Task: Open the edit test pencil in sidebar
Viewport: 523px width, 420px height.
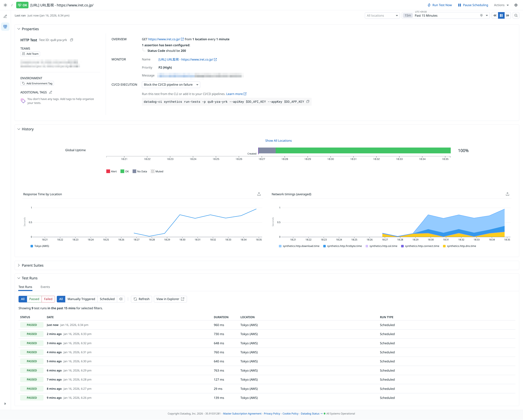Action: [5, 16]
